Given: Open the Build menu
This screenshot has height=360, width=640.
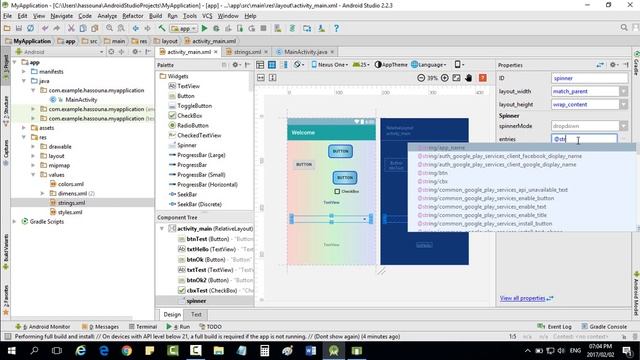Looking at the screenshot, I should pos(155,16).
